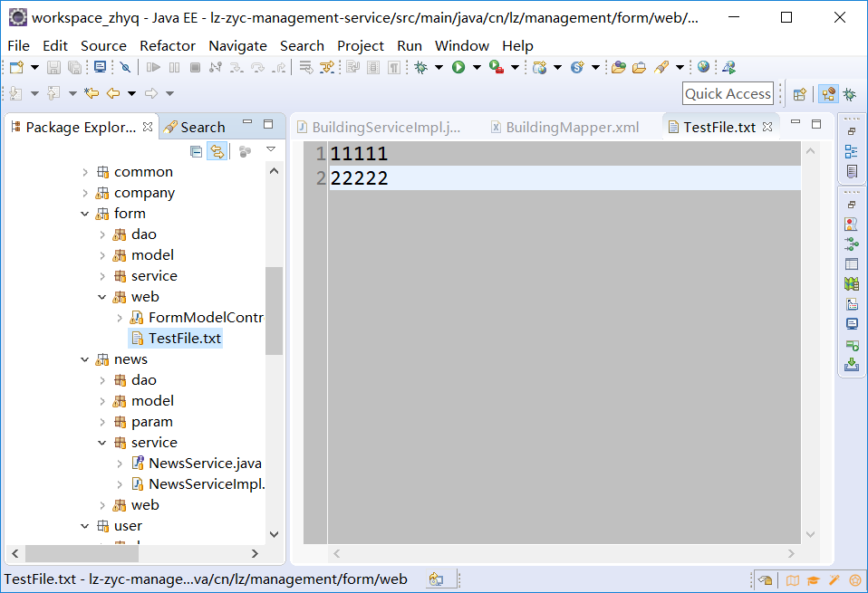Click the Open Perspective icon
This screenshot has width=868, height=593.
tap(799, 94)
